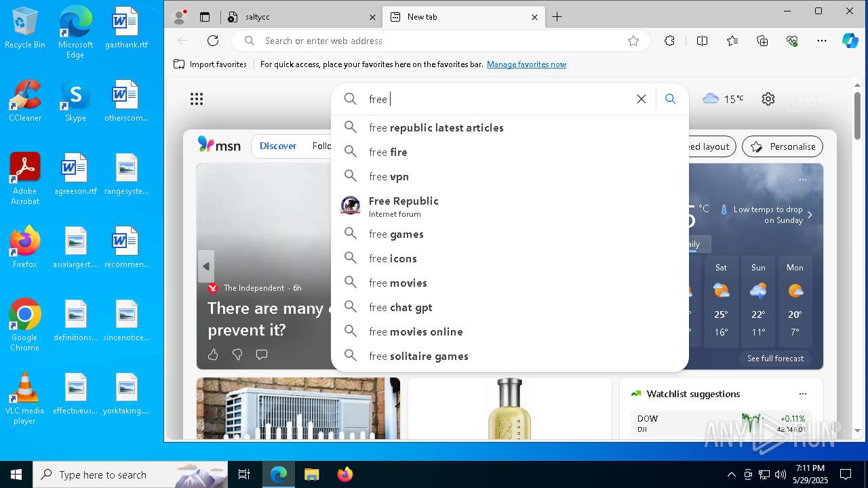Open the Extensions puzzle icon
The image size is (868, 488).
tap(669, 41)
